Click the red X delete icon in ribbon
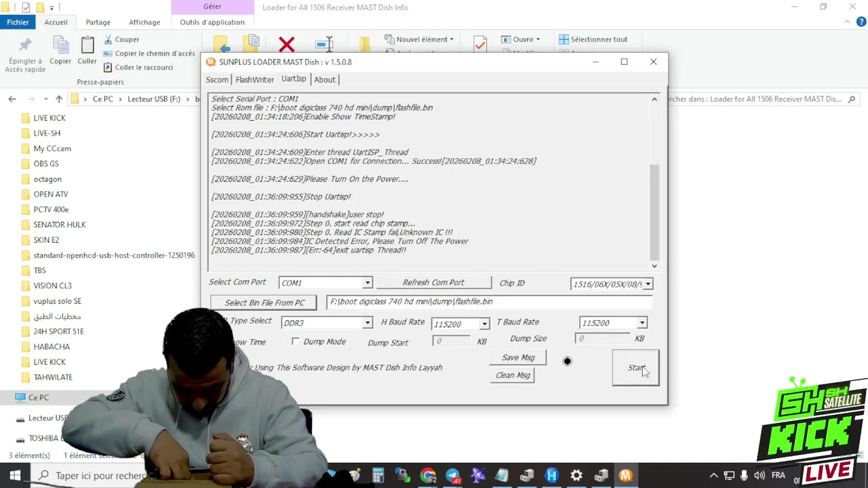This screenshot has height=488, width=868. (286, 45)
